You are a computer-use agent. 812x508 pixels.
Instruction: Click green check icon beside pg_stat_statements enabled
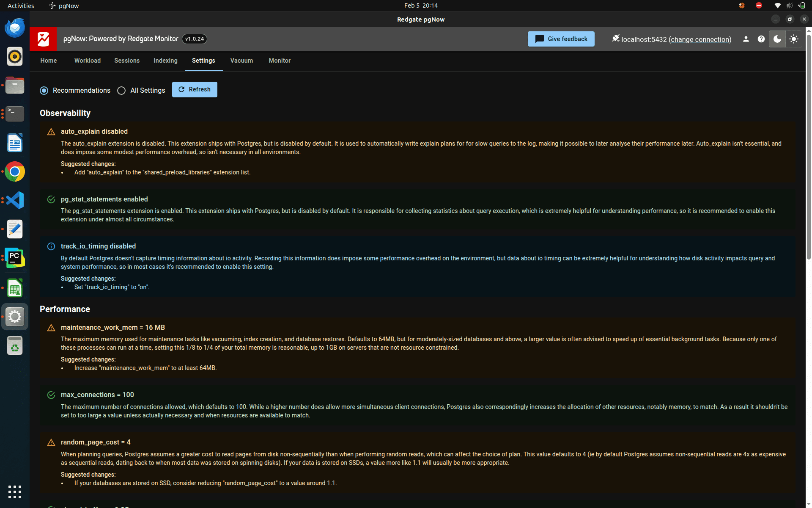pyautogui.click(x=51, y=199)
